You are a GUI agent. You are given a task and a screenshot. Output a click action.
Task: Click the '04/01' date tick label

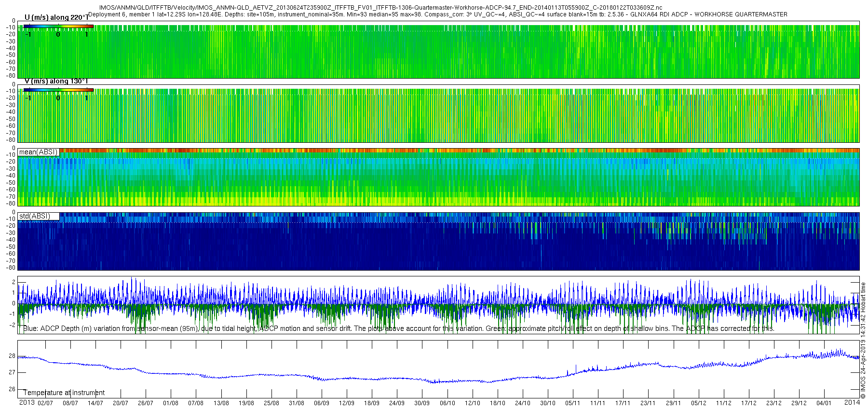pos(824,403)
